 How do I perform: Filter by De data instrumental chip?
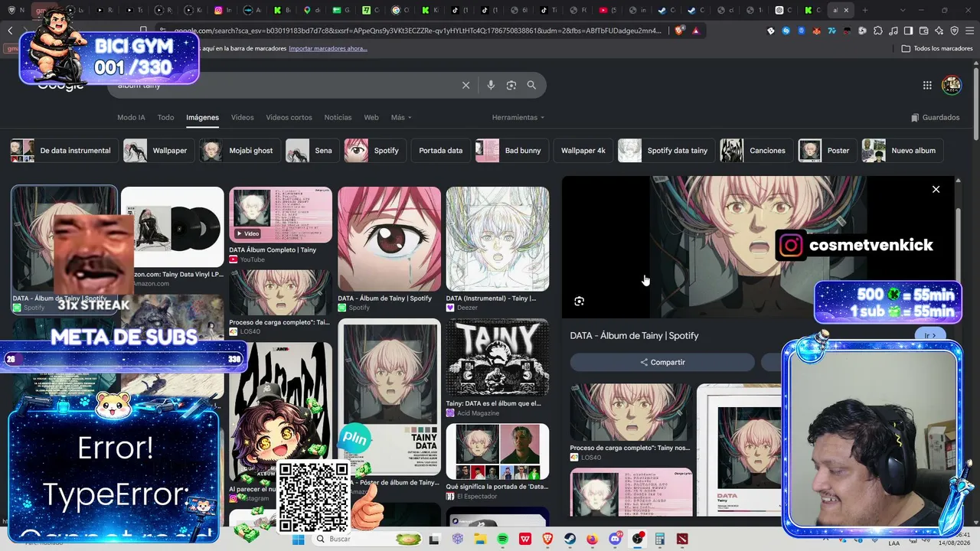click(x=63, y=151)
